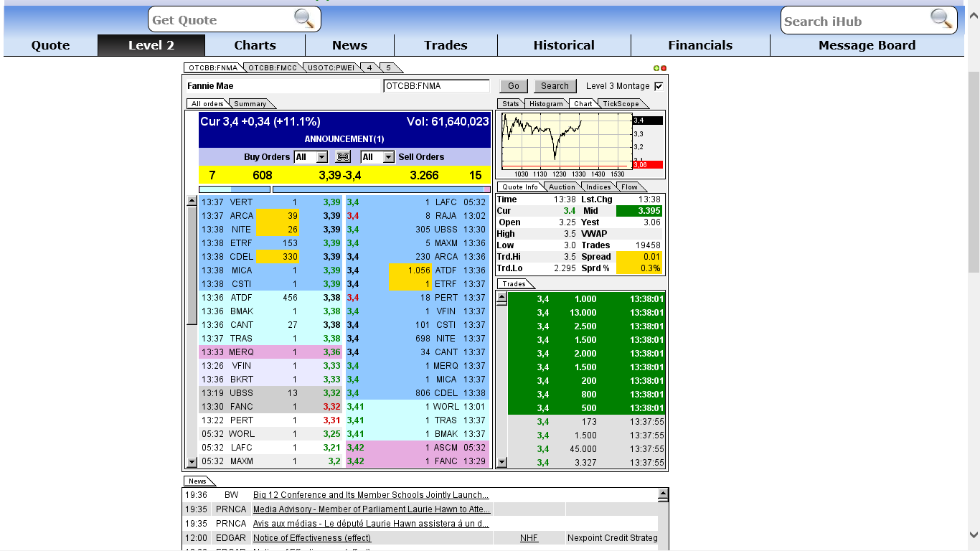Click the Search iHub magnifier icon
The width and height of the screenshot is (980, 551).
[x=941, y=19]
